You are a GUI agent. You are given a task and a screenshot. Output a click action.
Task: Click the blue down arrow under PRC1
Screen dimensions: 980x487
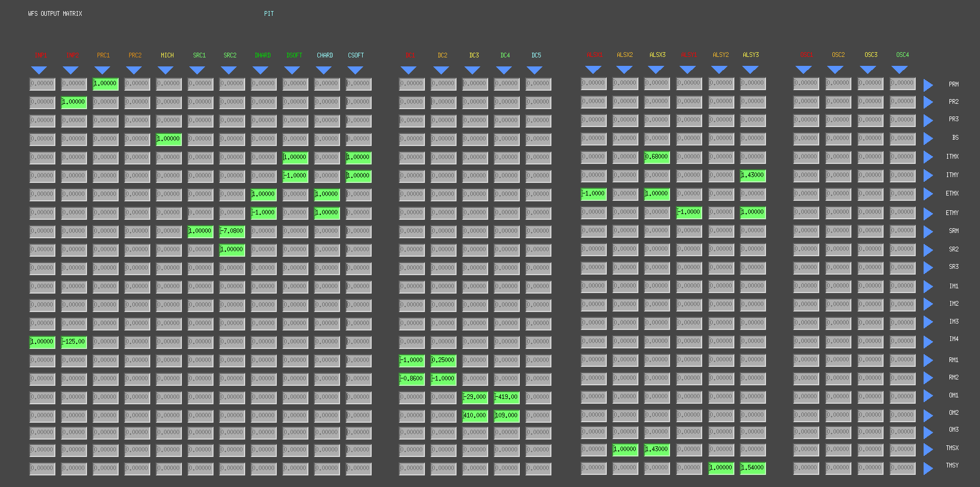click(102, 70)
